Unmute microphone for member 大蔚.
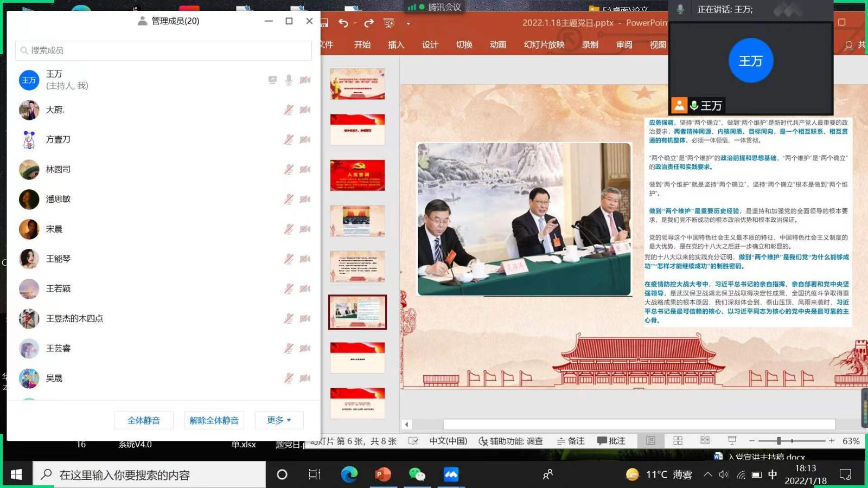The height and width of the screenshot is (488, 868). click(x=289, y=110)
